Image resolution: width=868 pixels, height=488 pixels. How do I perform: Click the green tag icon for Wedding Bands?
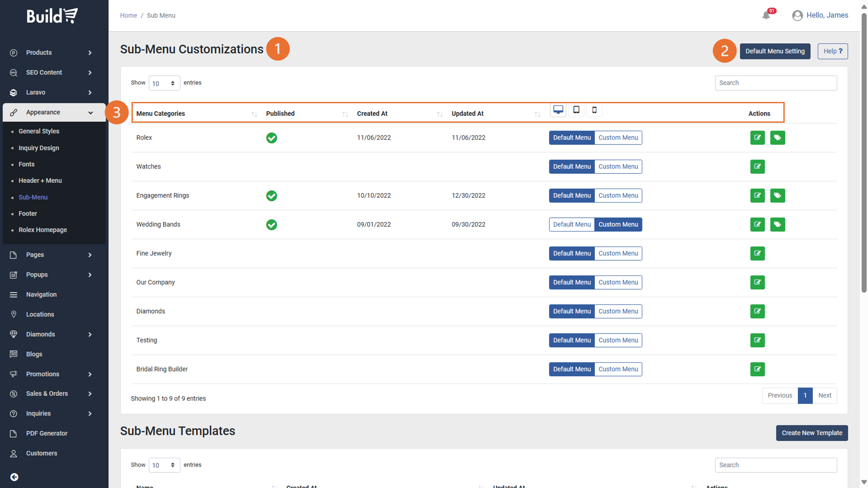777,224
